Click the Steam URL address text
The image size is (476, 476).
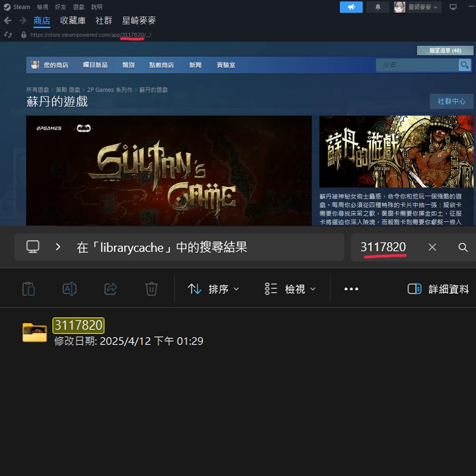[91, 35]
